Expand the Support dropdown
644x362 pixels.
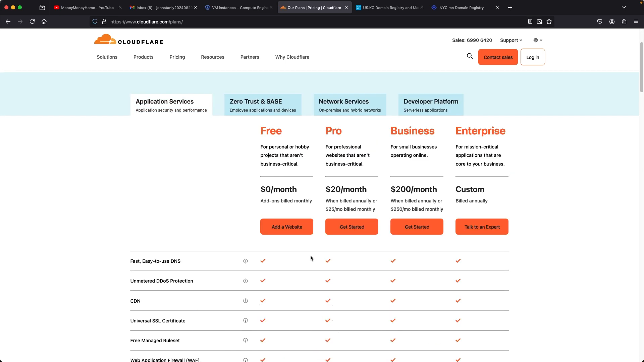[x=511, y=40]
